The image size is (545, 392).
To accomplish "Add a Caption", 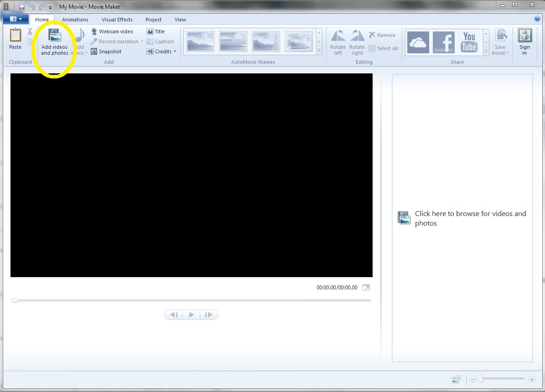I will pos(160,41).
